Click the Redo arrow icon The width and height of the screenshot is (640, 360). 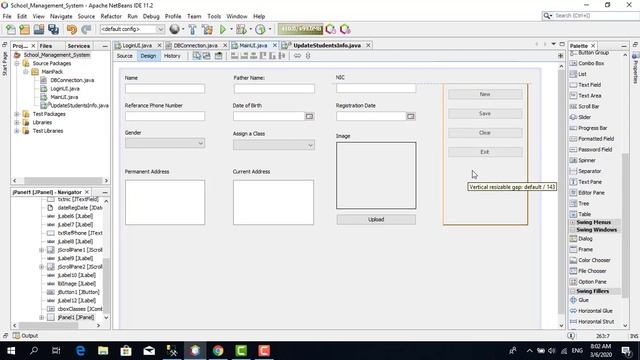(x=86, y=29)
